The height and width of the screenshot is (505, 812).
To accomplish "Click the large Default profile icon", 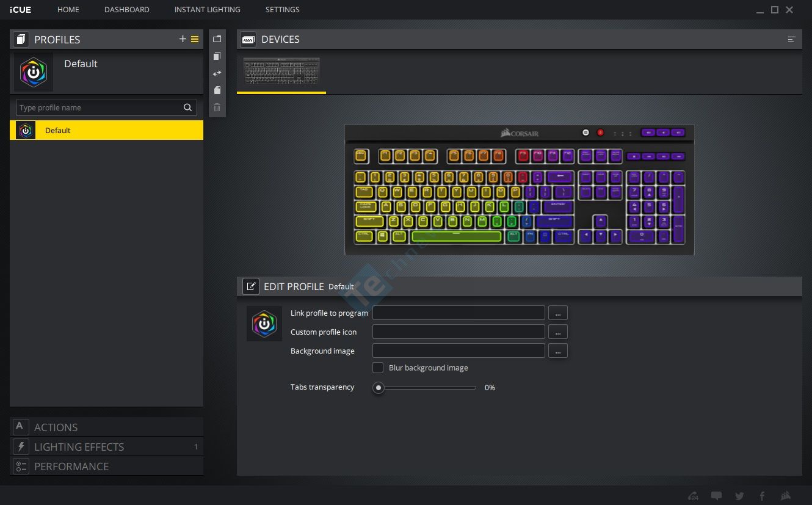I will [x=34, y=72].
